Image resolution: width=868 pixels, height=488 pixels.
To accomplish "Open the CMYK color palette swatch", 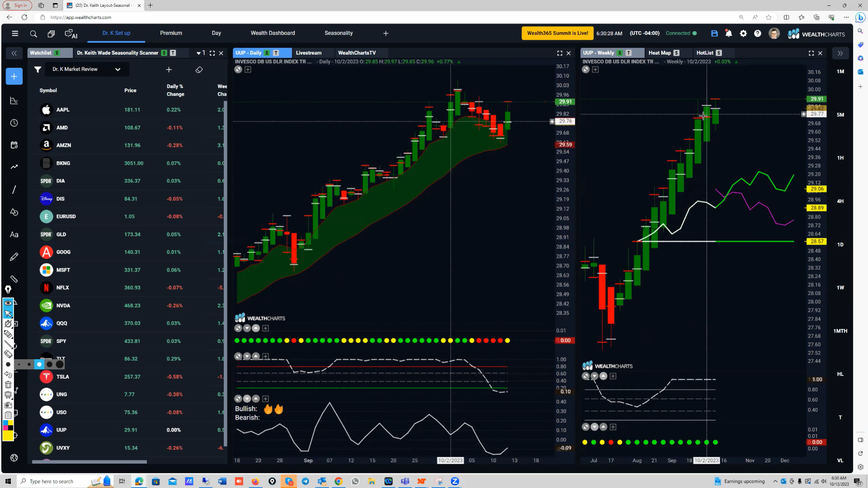I will pyautogui.click(x=8, y=426).
